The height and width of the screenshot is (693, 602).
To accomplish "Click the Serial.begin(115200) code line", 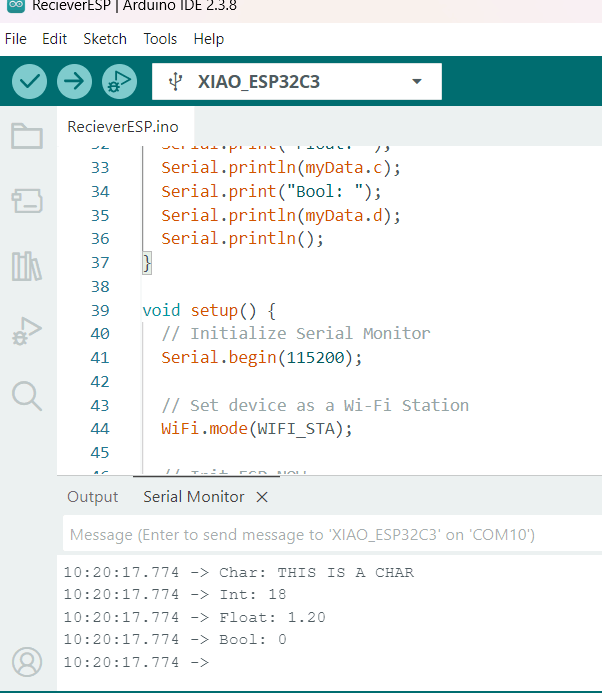I will (262, 358).
